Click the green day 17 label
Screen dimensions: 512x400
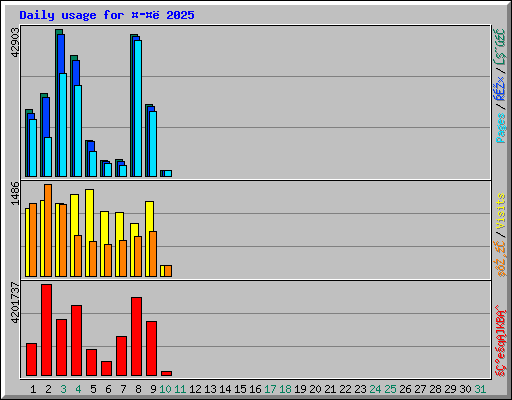tap(270, 389)
